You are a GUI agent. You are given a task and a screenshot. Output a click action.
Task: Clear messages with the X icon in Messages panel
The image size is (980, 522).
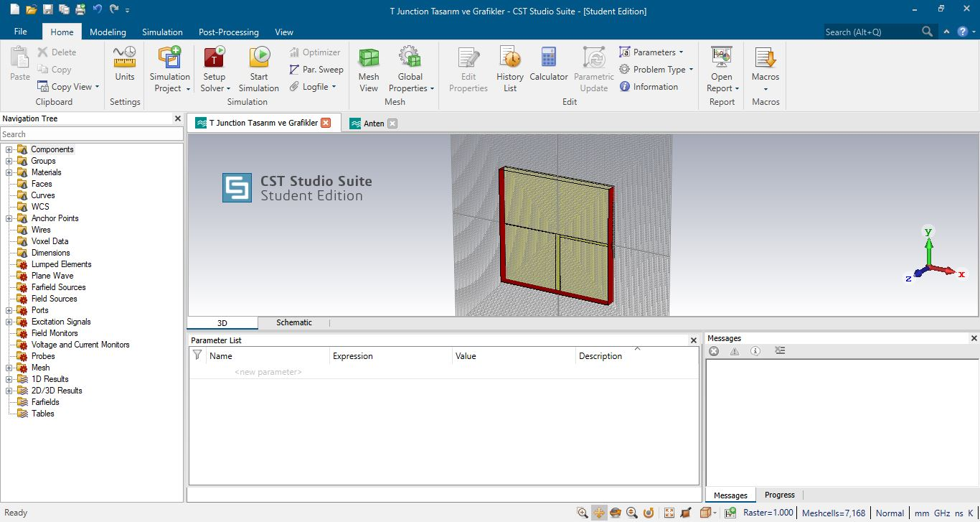714,351
